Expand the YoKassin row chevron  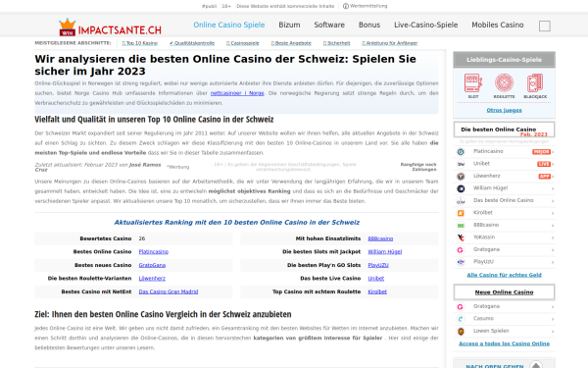click(553, 237)
